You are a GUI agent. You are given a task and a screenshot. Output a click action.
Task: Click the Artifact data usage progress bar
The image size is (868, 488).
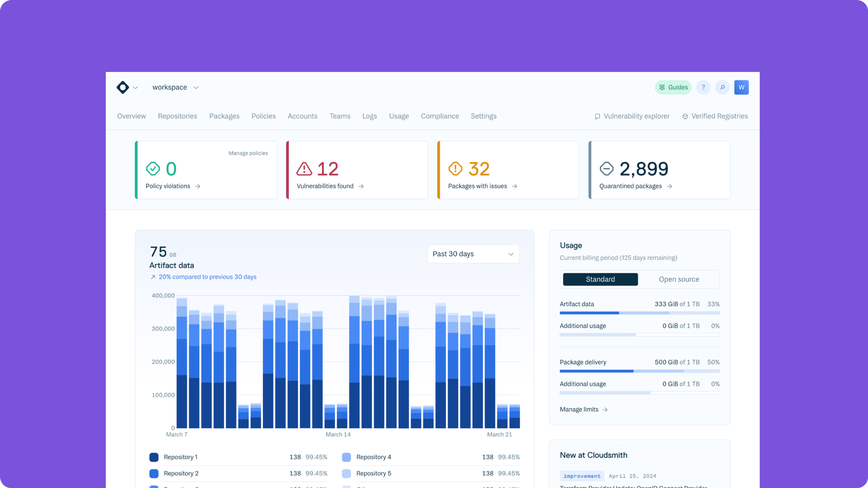639,313
